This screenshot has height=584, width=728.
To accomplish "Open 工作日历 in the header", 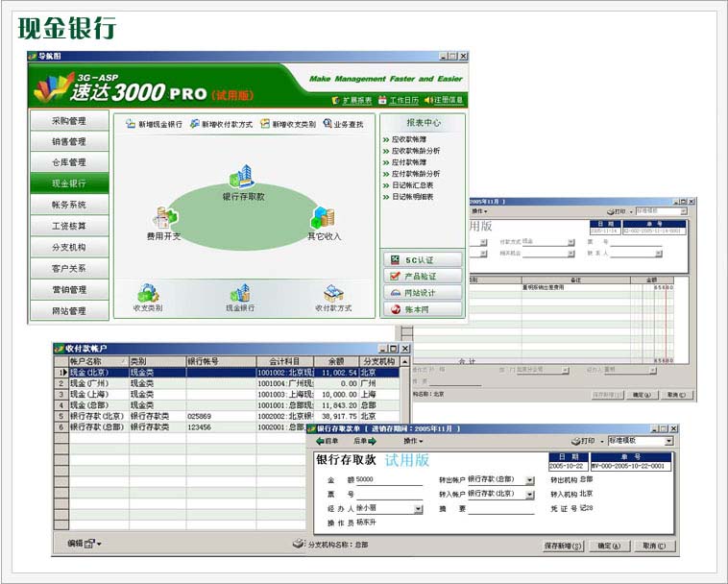I will [399, 100].
